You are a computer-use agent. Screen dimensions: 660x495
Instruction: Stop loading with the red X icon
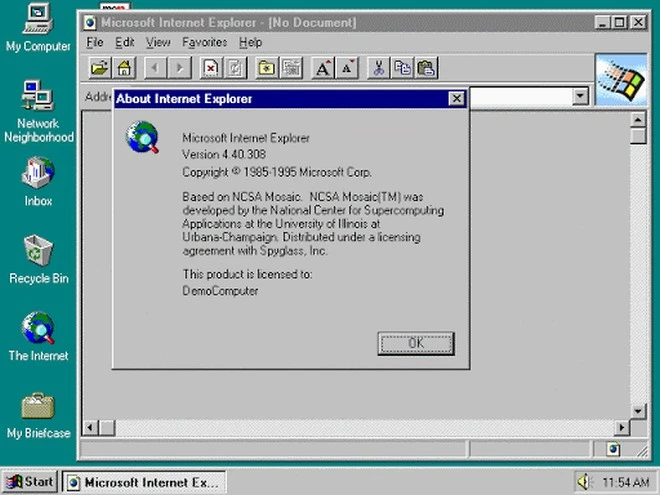tap(211, 68)
